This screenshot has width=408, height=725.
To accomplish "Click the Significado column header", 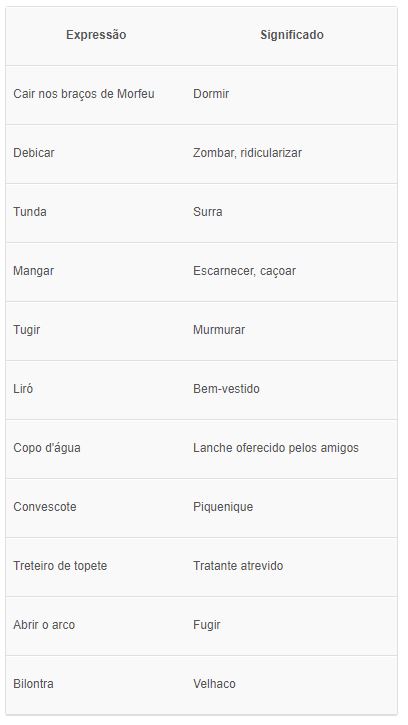I will 292,35.
